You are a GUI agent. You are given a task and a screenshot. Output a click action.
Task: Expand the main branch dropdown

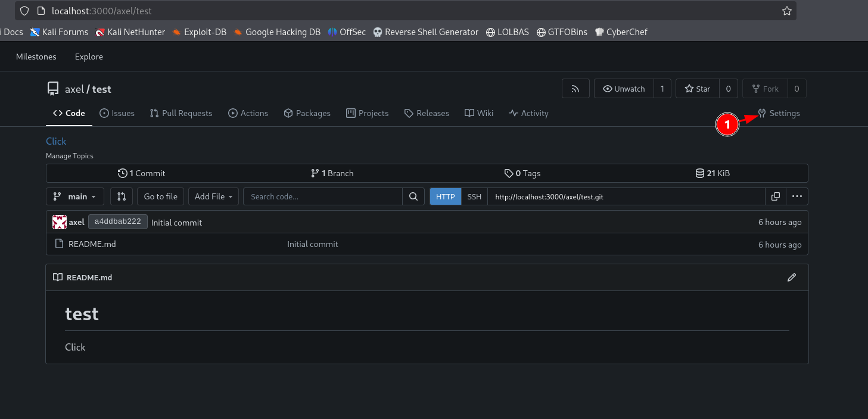[75, 196]
